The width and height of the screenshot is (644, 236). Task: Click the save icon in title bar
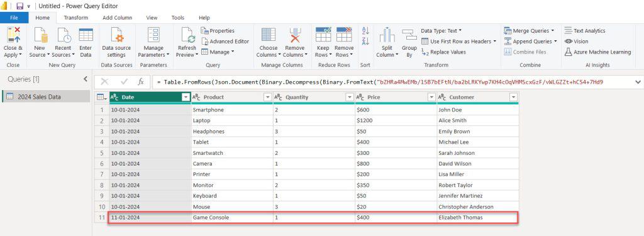tap(19, 6)
